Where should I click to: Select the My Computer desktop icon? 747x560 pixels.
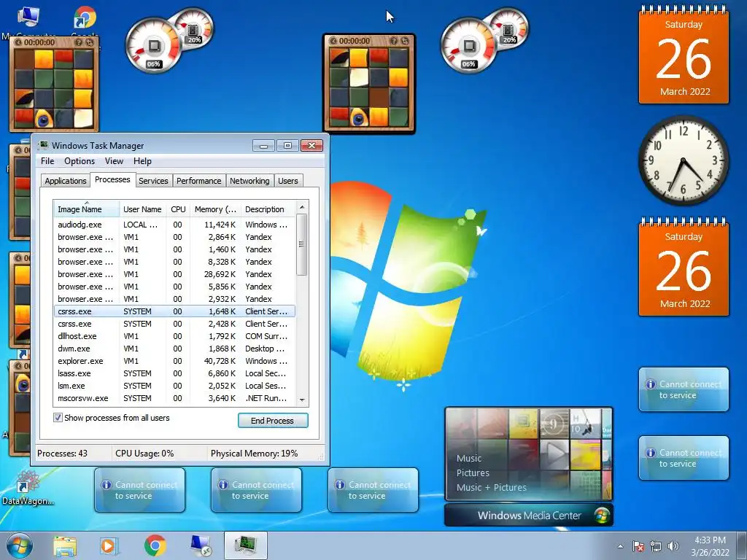[x=28, y=21]
